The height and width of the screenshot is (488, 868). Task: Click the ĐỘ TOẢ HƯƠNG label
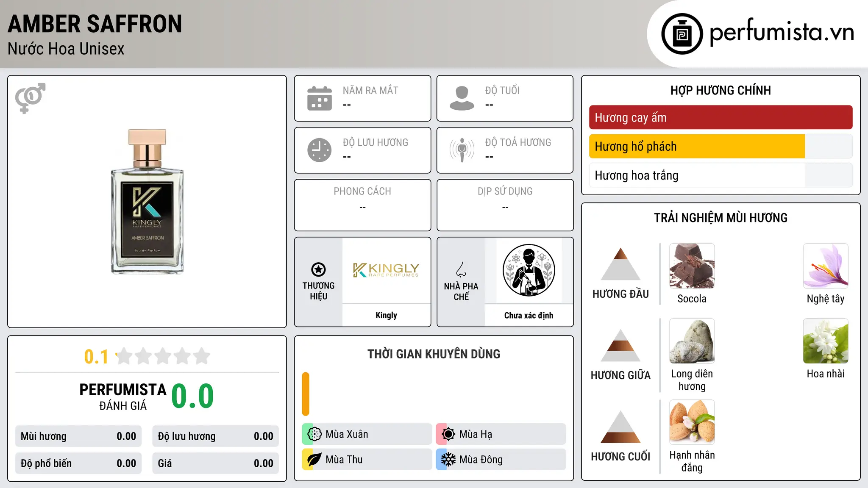click(518, 143)
